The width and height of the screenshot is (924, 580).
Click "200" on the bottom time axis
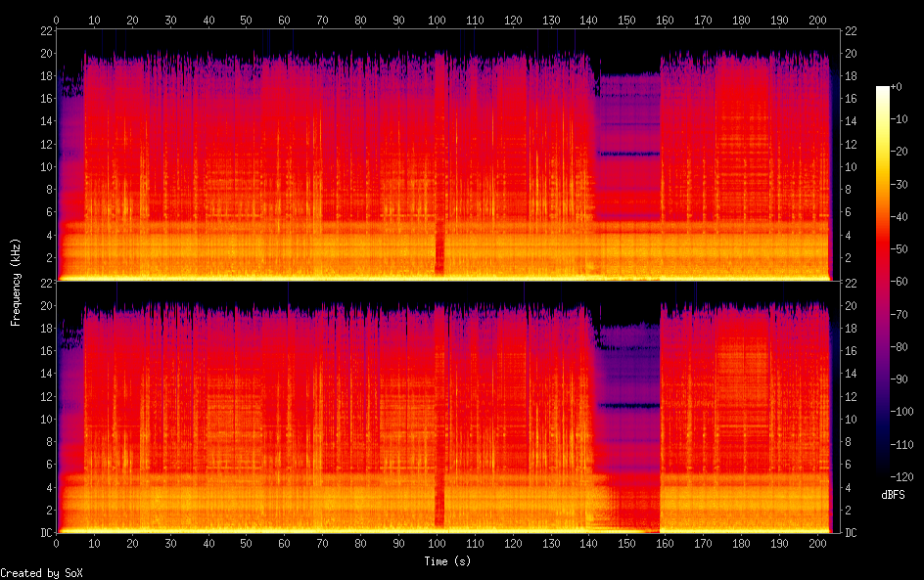[817, 544]
